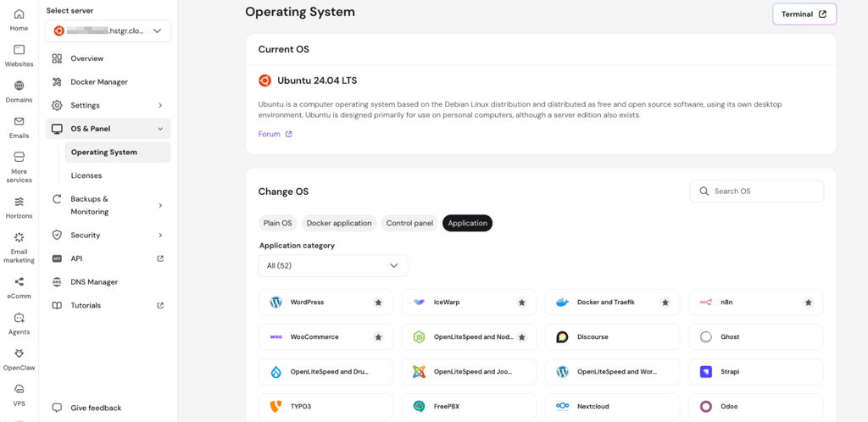Screen dimensions: 868x422
Task: Click the Change OS heading
Action: pos(283,192)
